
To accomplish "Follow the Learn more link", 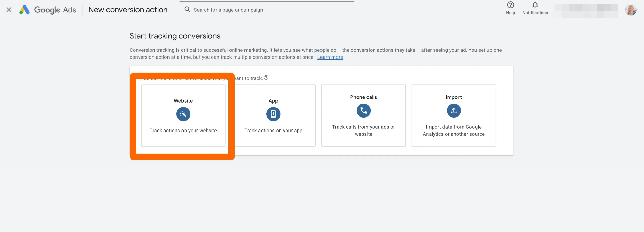I will [330, 57].
